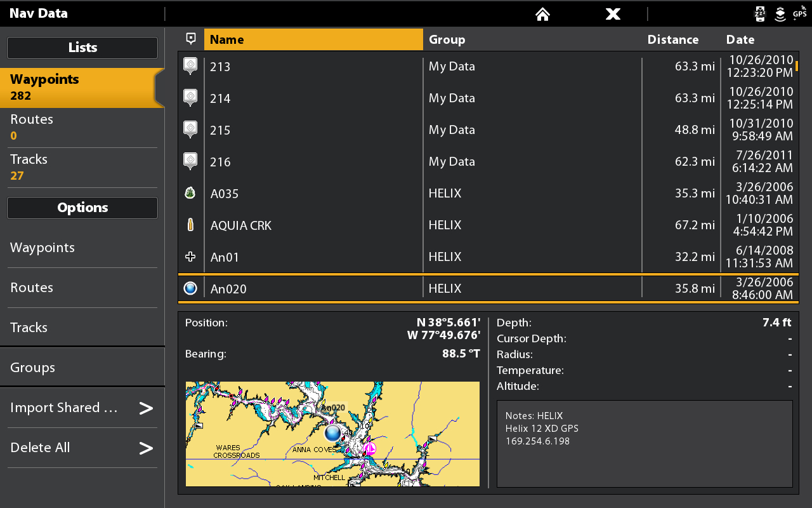Expand Delete All submenu arrow
Screen dimensions: 812x508
coord(146,448)
